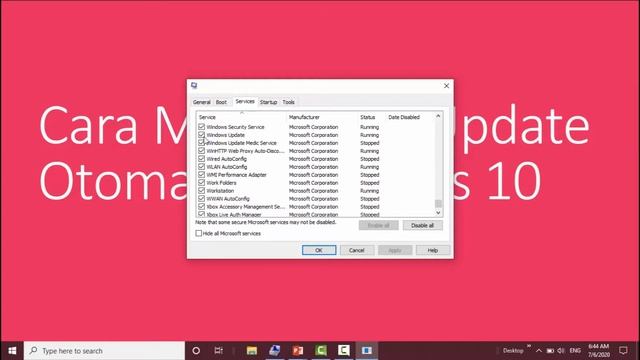Uncheck Work Folders checkbox
The image size is (640, 360).
(x=201, y=182)
